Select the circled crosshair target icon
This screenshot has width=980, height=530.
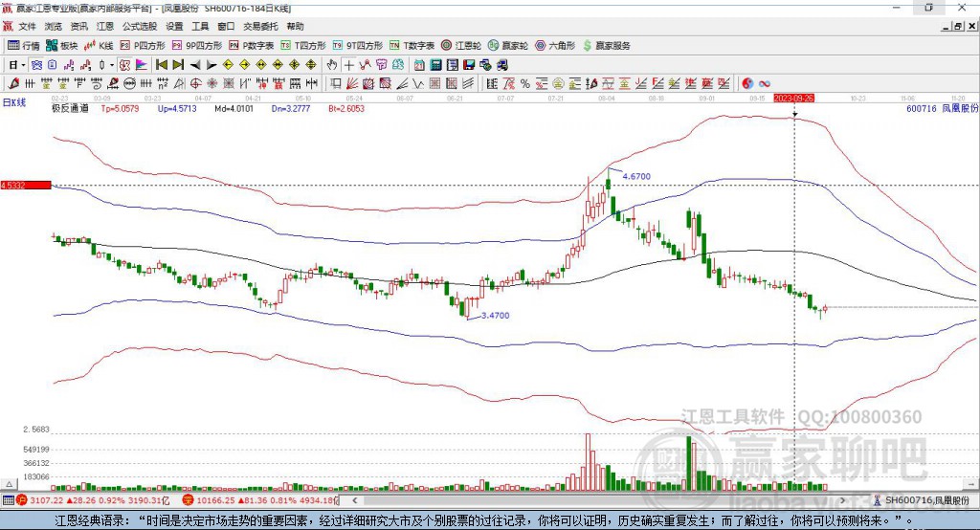click(x=195, y=83)
